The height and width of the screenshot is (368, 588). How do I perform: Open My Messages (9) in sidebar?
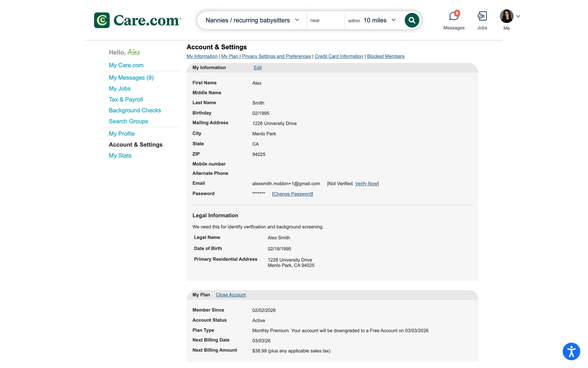point(131,78)
